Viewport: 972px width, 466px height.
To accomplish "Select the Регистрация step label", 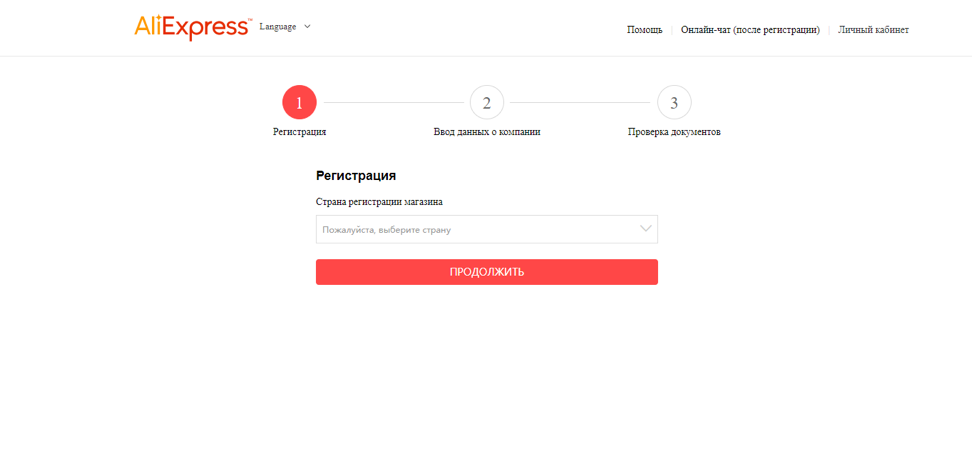I will pyautogui.click(x=299, y=132).
